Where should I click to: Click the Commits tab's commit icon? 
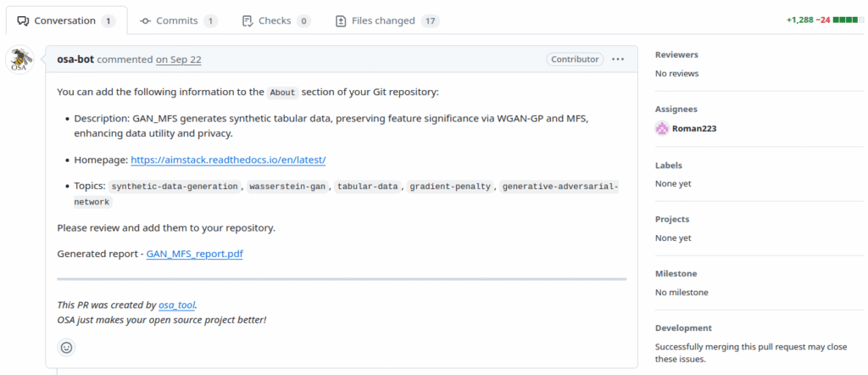tap(146, 20)
